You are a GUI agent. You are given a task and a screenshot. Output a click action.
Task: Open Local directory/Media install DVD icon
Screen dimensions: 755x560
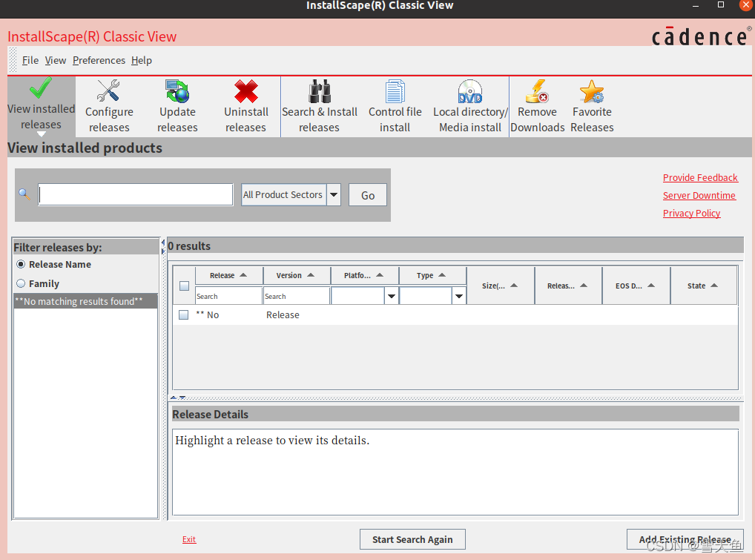(470, 91)
